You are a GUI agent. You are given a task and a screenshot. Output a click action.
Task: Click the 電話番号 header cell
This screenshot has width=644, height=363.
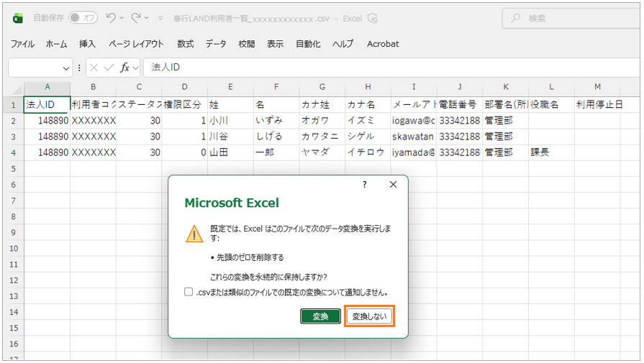tap(460, 105)
